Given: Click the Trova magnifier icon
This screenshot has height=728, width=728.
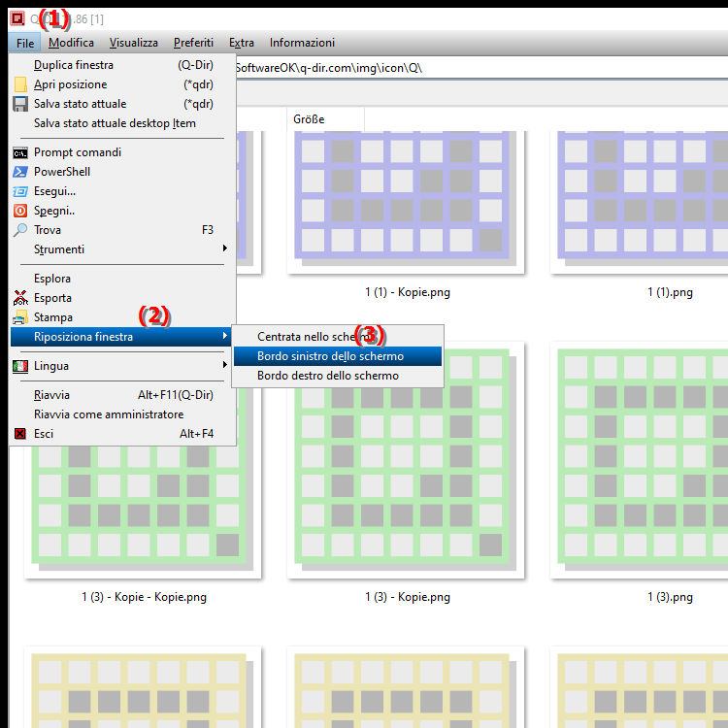Looking at the screenshot, I should pos(20,230).
